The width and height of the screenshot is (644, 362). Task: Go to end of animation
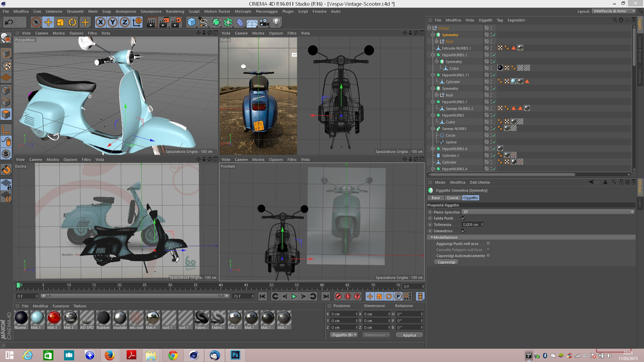click(x=325, y=296)
